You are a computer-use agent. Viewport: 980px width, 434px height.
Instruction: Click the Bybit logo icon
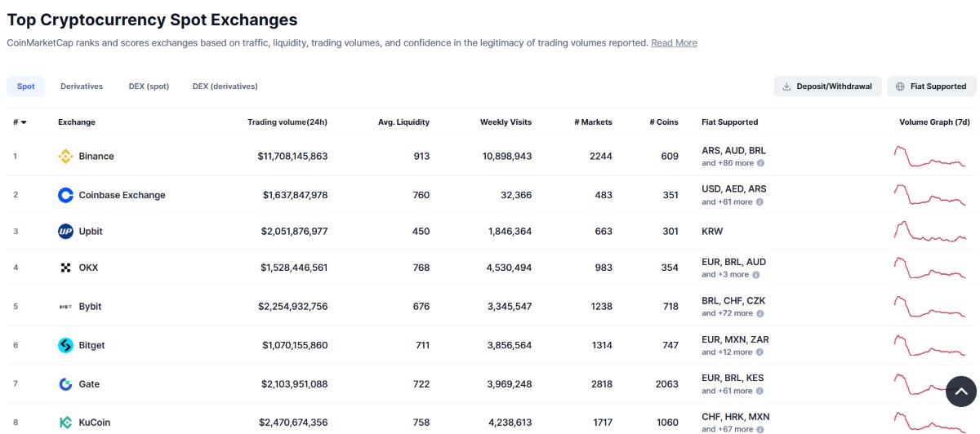[65, 307]
